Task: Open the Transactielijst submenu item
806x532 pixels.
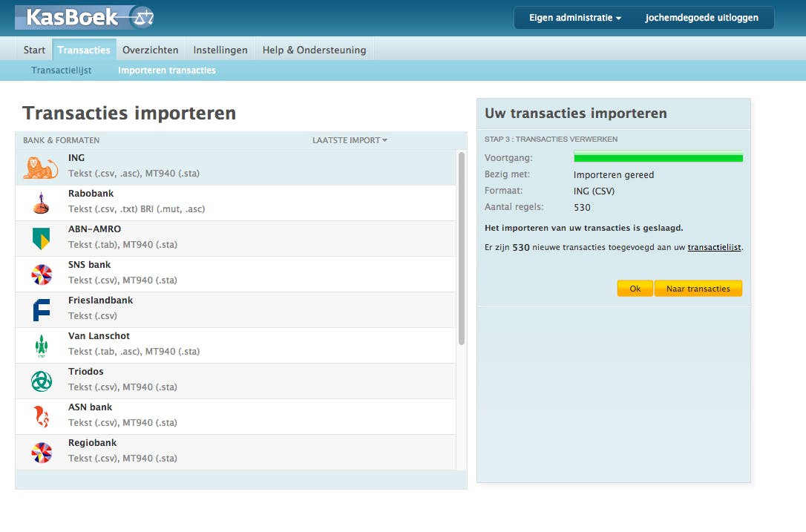Action: 61,70
